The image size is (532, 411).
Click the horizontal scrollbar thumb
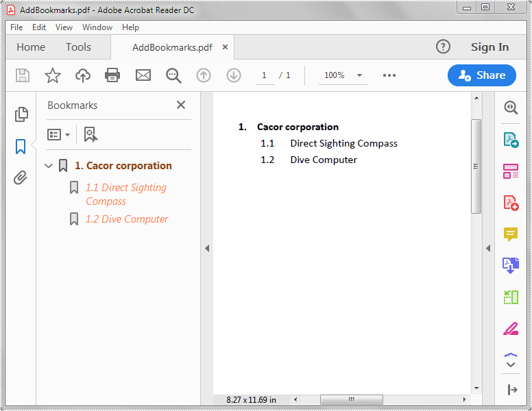tap(352, 399)
